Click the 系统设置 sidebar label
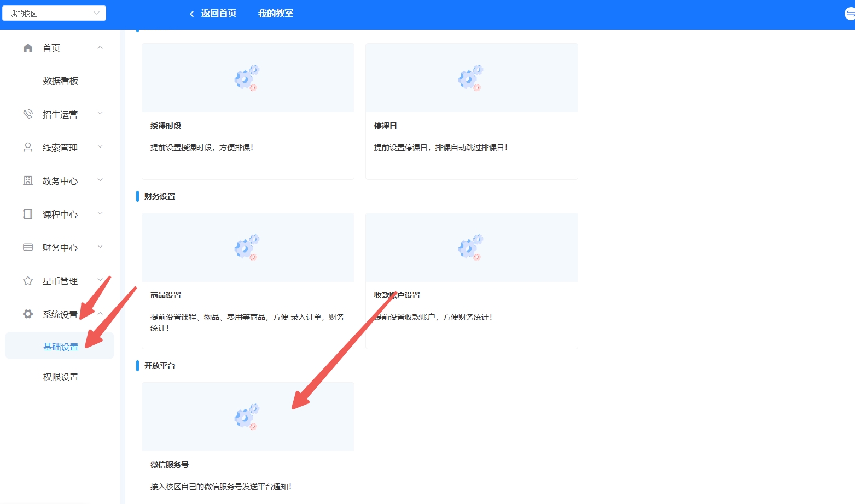The height and width of the screenshot is (504, 855). point(60,314)
